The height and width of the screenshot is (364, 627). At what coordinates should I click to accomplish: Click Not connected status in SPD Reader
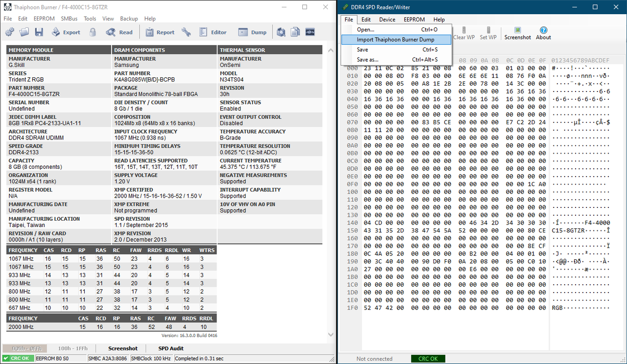coord(374,359)
